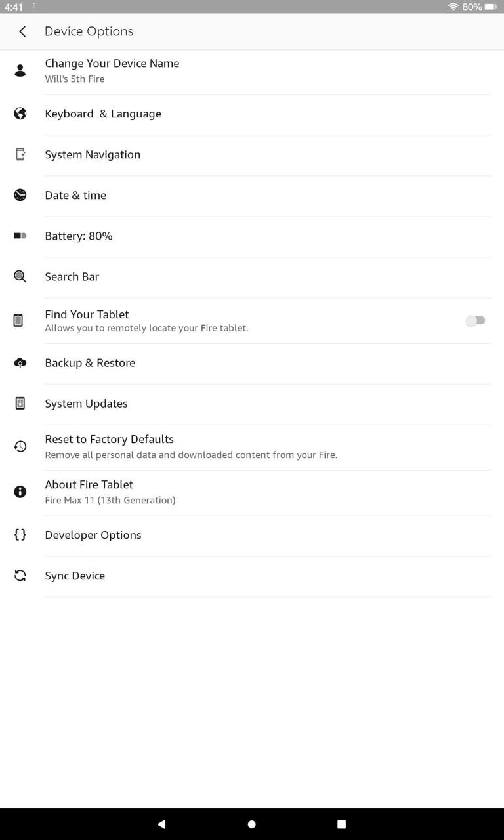Select the person icon beside Change Your Device Name
The width and height of the screenshot is (504, 840).
[x=20, y=70]
